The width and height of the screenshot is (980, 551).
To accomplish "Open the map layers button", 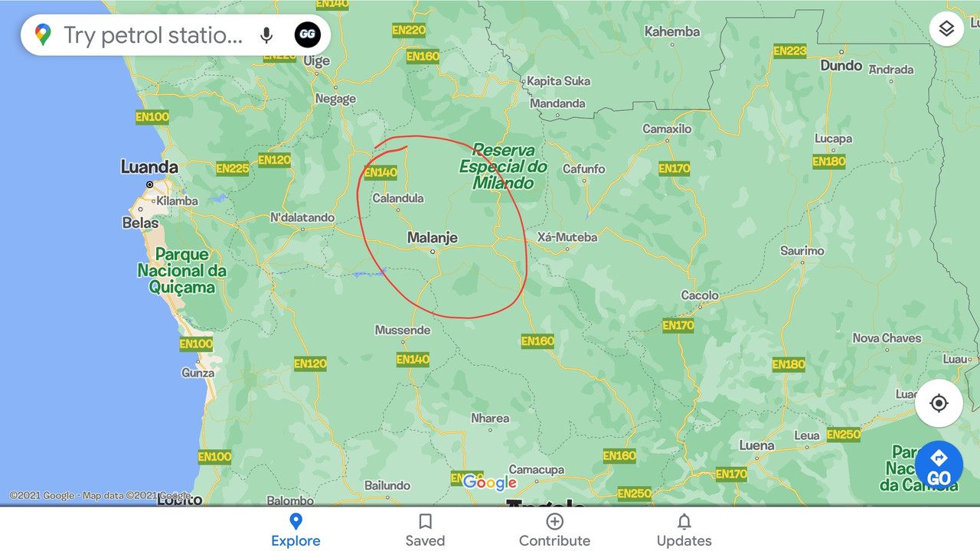I will [946, 29].
